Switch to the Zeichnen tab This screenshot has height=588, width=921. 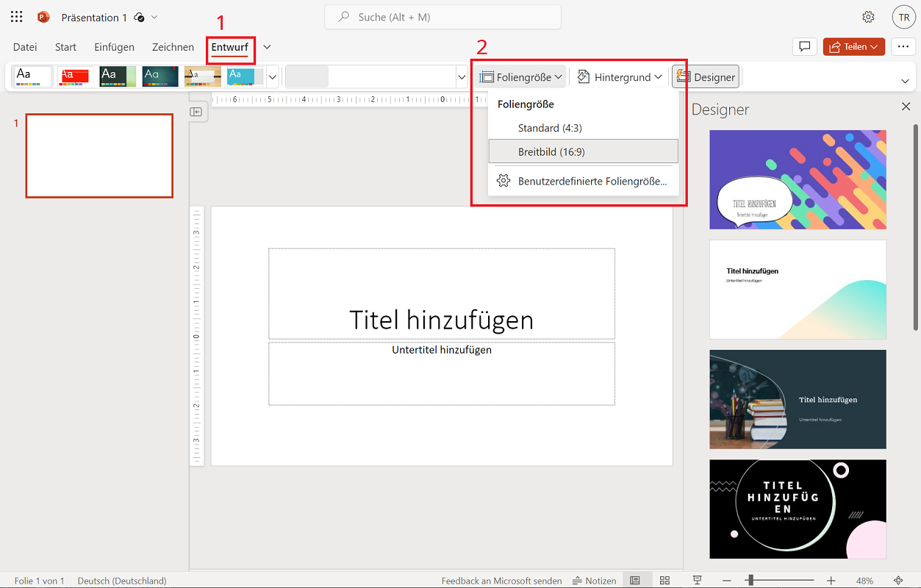pos(173,47)
